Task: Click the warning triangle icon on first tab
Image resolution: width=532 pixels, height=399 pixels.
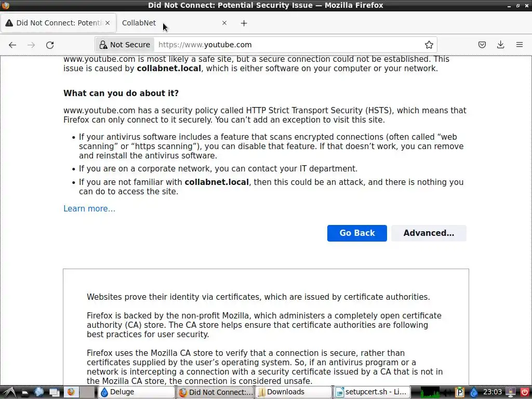Action: coord(9,23)
